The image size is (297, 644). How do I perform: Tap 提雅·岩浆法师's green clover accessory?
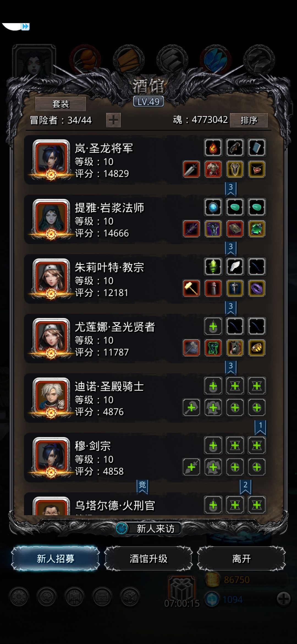[257, 229]
